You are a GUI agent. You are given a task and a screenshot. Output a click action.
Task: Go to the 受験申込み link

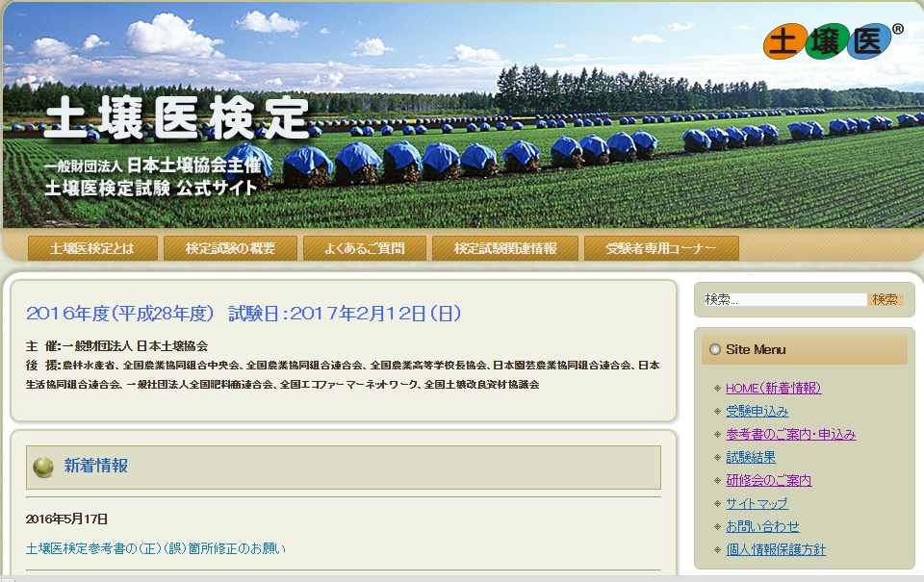coord(757,411)
